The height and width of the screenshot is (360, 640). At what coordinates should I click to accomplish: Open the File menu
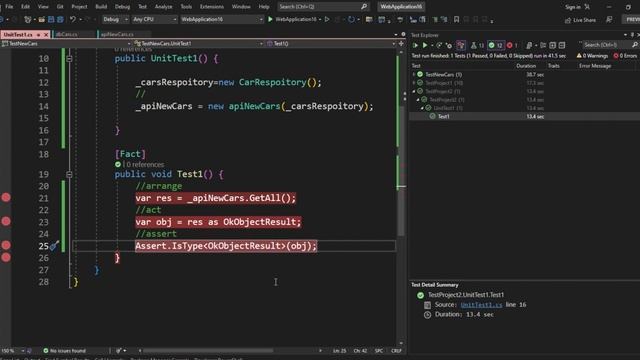tap(9, 7)
